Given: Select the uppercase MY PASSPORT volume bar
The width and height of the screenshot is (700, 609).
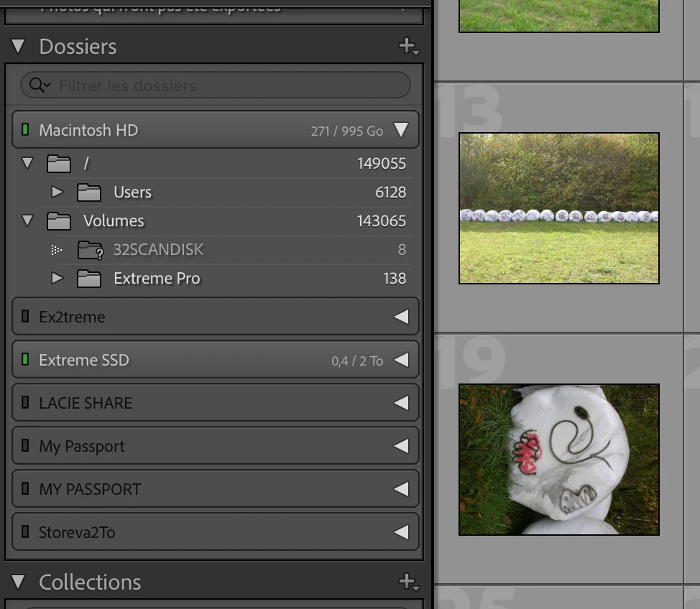Looking at the screenshot, I should [215, 488].
